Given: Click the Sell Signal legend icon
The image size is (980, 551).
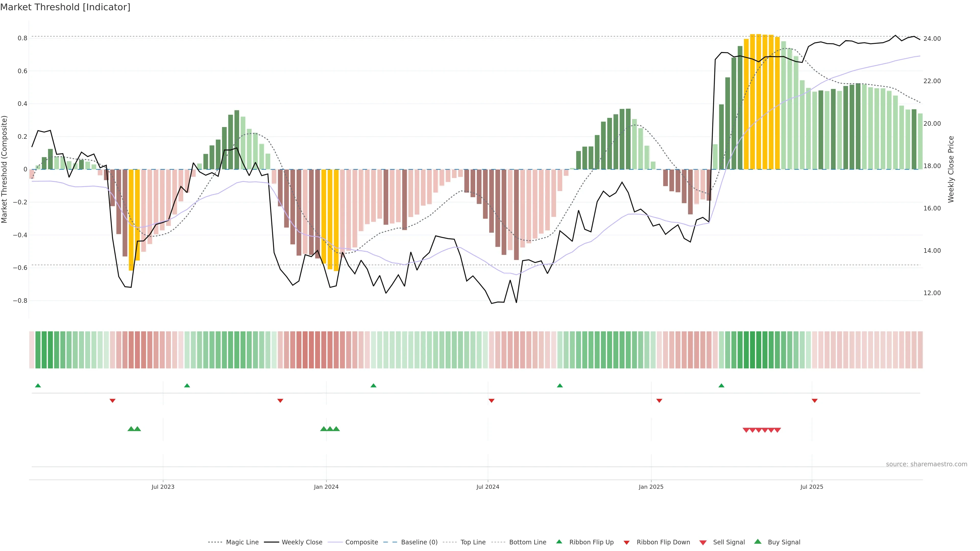Looking at the screenshot, I should pyautogui.click(x=703, y=542).
